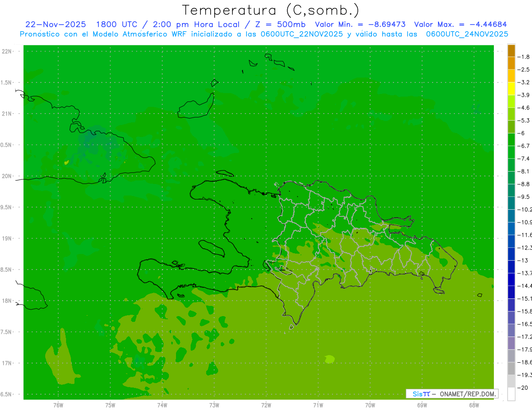Click the "0600UTC_24NOV2025" valid-until time
This screenshot has height=411, width=532.
[467, 34]
